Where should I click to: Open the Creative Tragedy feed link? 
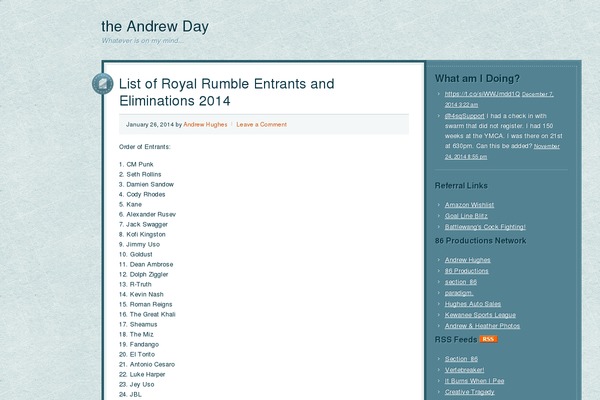pos(469,392)
